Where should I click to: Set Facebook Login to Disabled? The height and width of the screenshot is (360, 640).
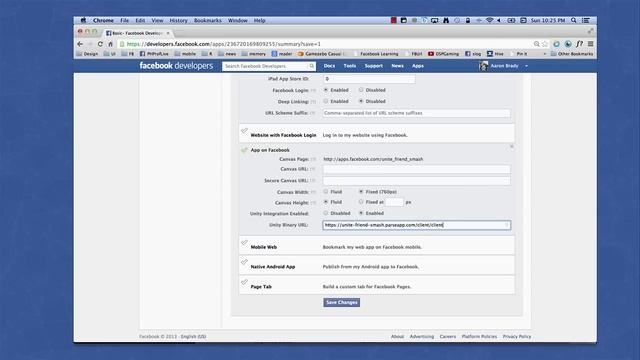[x=361, y=90]
